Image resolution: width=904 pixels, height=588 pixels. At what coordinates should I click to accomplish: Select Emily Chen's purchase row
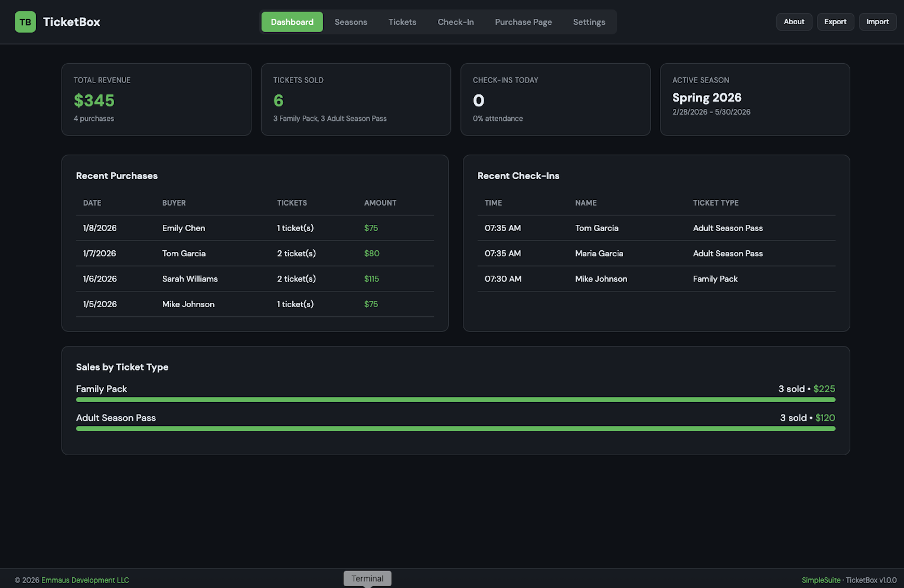point(254,228)
